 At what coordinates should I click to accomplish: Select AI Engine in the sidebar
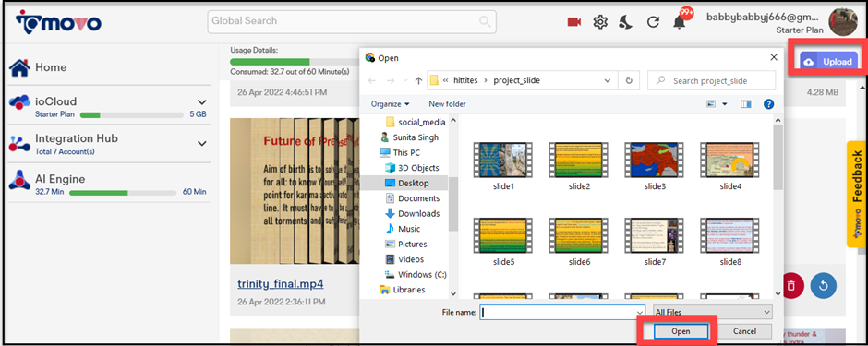click(60, 179)
